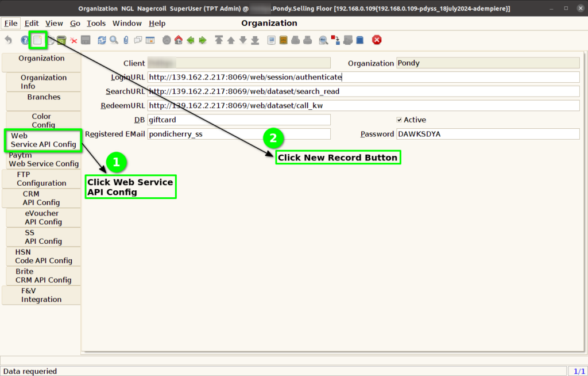The height and width of the screenshot is (376, 588).
Task: Click the Active Workflows icon
Action: click(x=335, y=40)
